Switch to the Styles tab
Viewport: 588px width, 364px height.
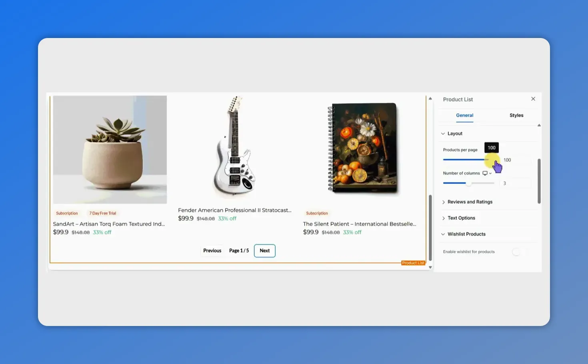516,115
